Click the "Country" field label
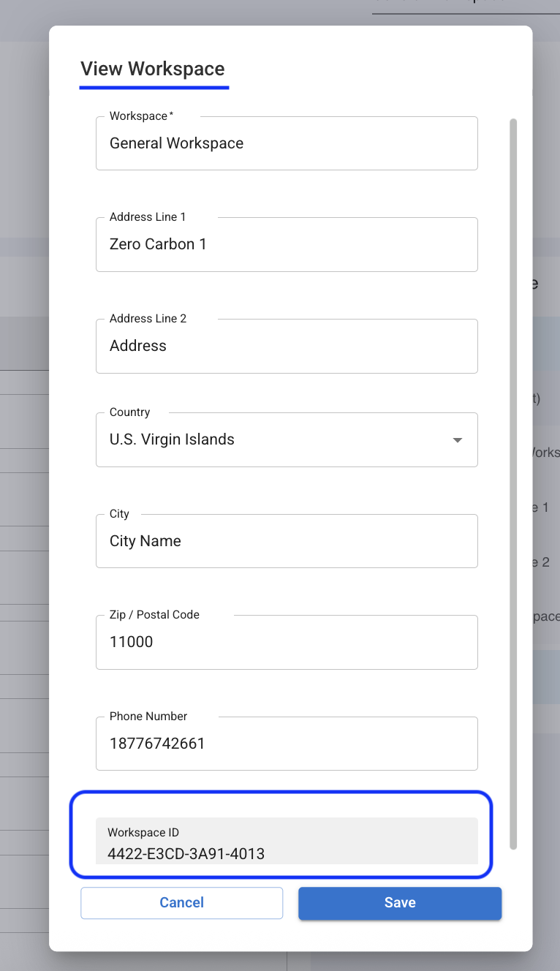Image resolution: width=560 pixels, height=971 pixels. click(130, 412)
